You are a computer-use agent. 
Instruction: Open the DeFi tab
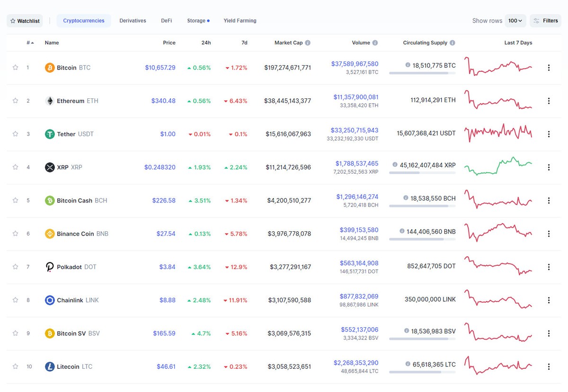pos(166,20)
